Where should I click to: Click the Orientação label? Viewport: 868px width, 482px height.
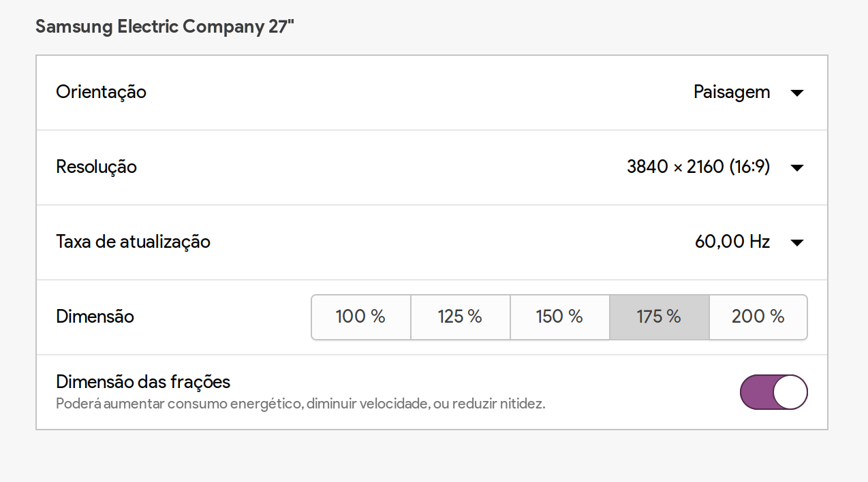(x=101, y=92)
